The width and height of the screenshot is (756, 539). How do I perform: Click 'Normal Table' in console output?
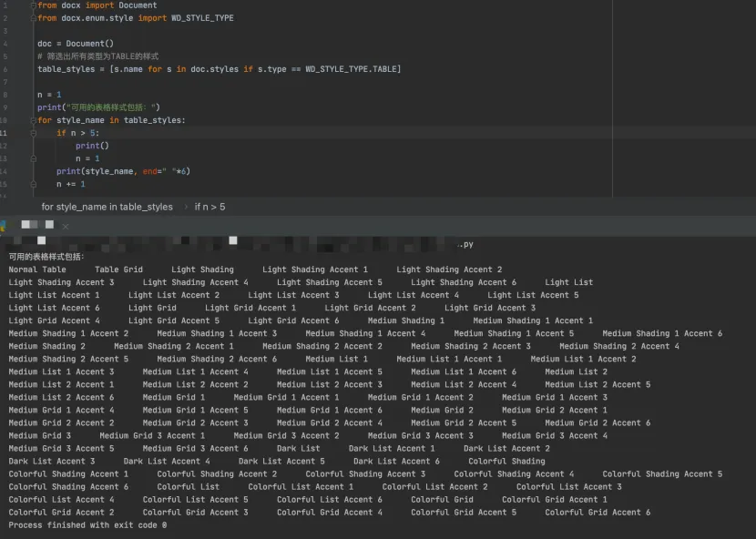click(37, 270)
